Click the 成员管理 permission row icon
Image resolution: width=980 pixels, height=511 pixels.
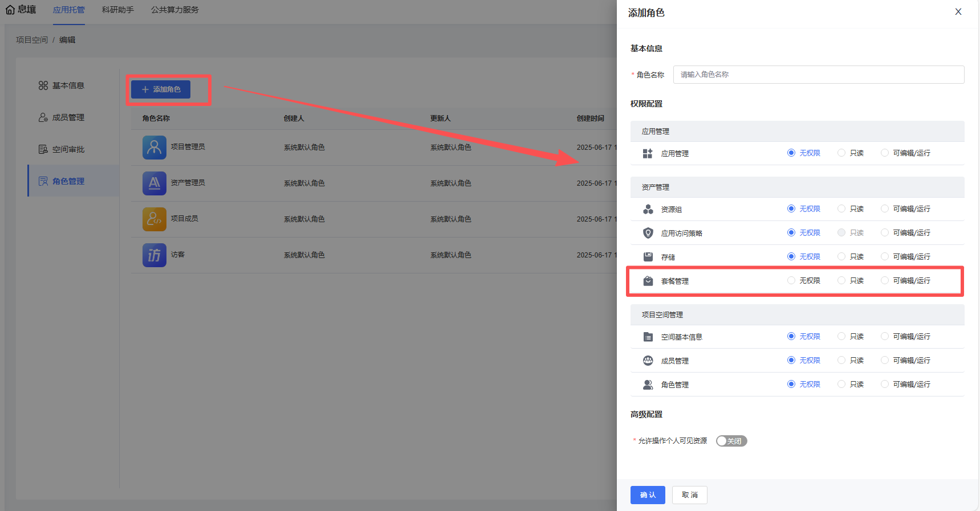(x=648, y=361)
